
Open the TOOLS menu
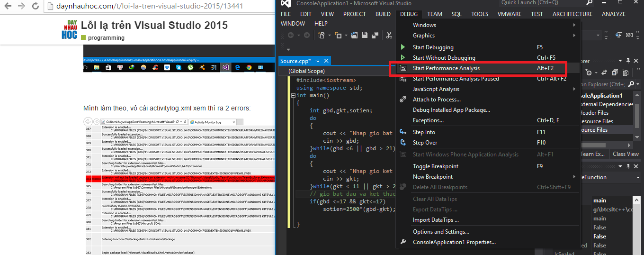pos(480,14)
